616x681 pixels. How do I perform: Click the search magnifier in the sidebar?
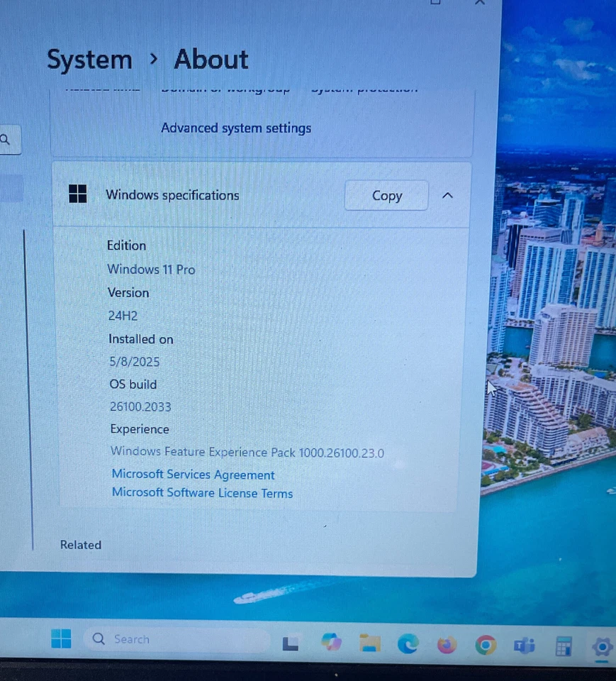[x=5, y=139]
